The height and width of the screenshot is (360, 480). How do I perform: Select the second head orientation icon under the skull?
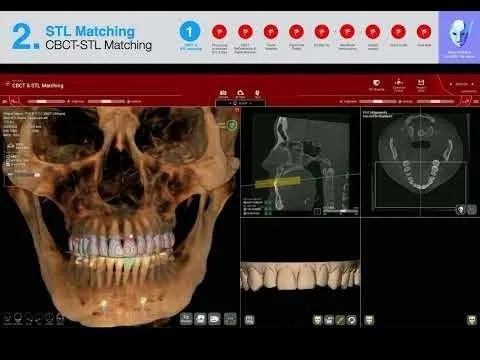pyautogui.click(x=18, y=318)
